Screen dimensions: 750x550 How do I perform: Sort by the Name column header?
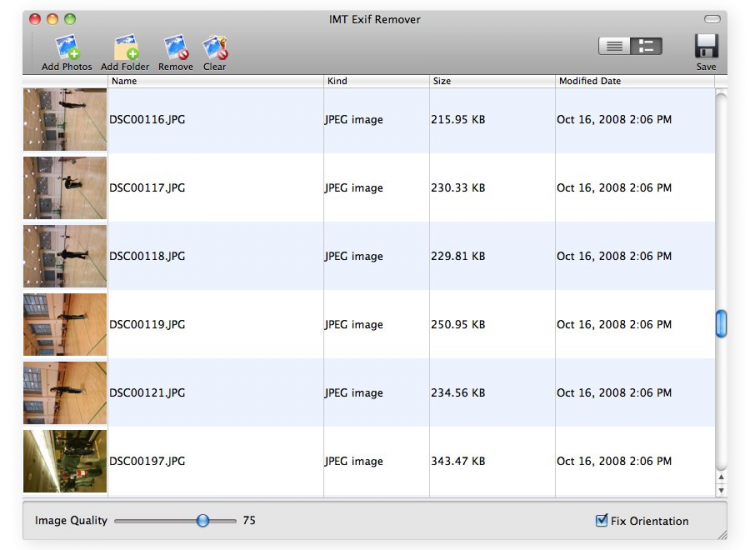(x=216, y=81)
